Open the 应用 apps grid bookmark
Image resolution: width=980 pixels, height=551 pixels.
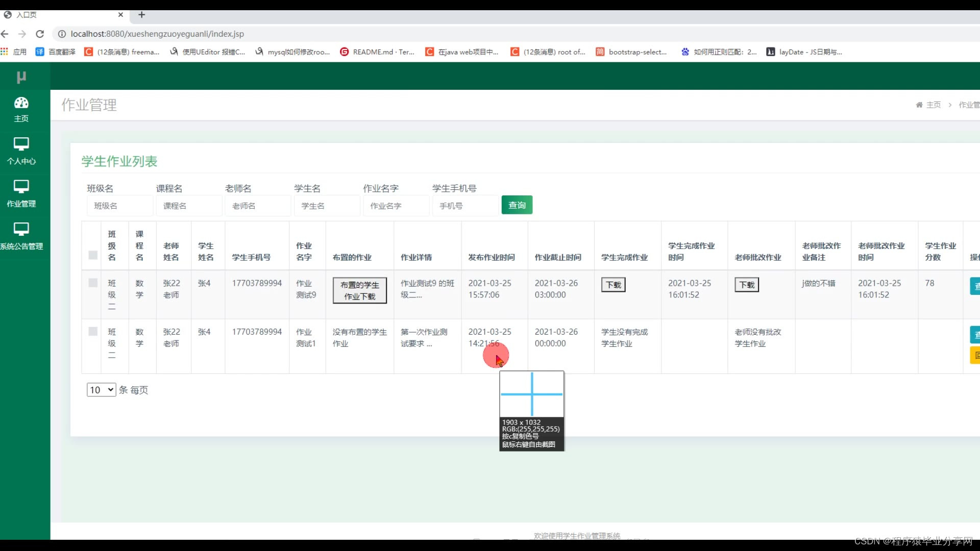point(14,52)
